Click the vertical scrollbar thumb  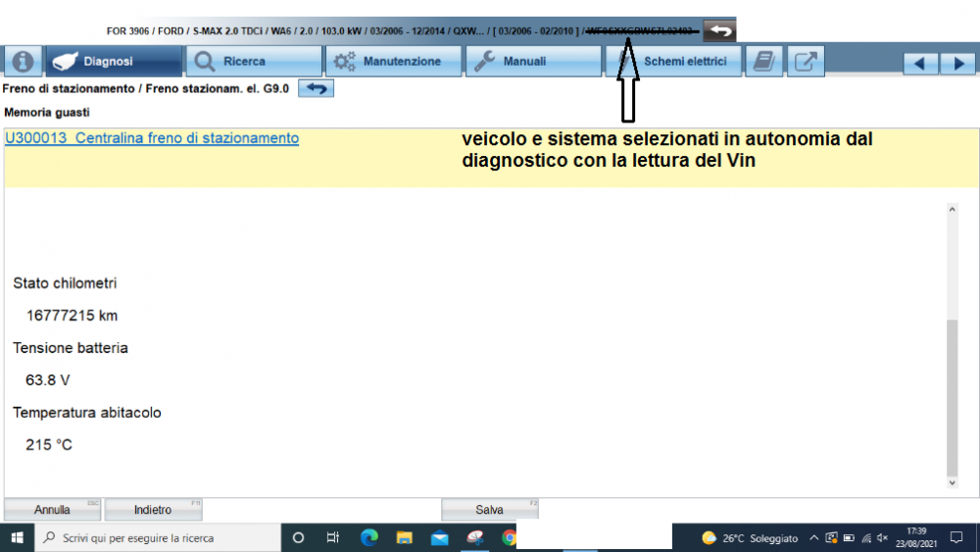click(952, 398)
